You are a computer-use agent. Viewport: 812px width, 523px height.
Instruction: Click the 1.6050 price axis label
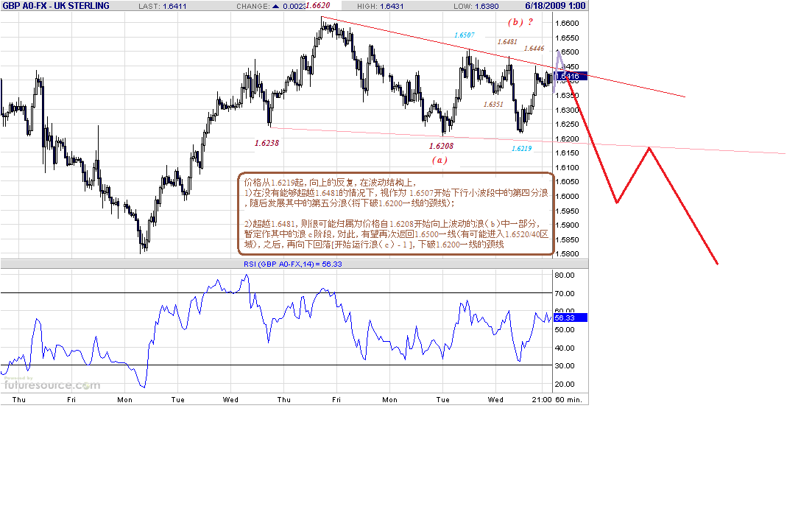click(x=567, y=181)
